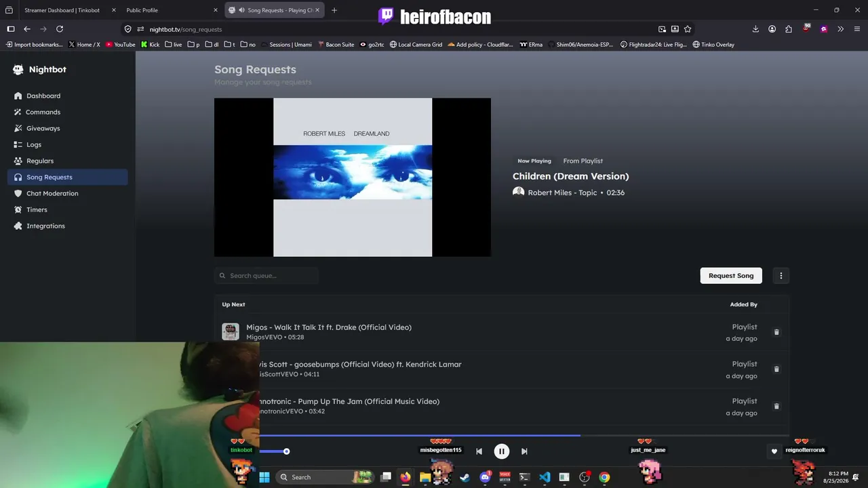The height and width of the screenshot is (488, 868).
Task: Delete Travis Scott goosebumps from queue
Action: [x=776, y=369]
